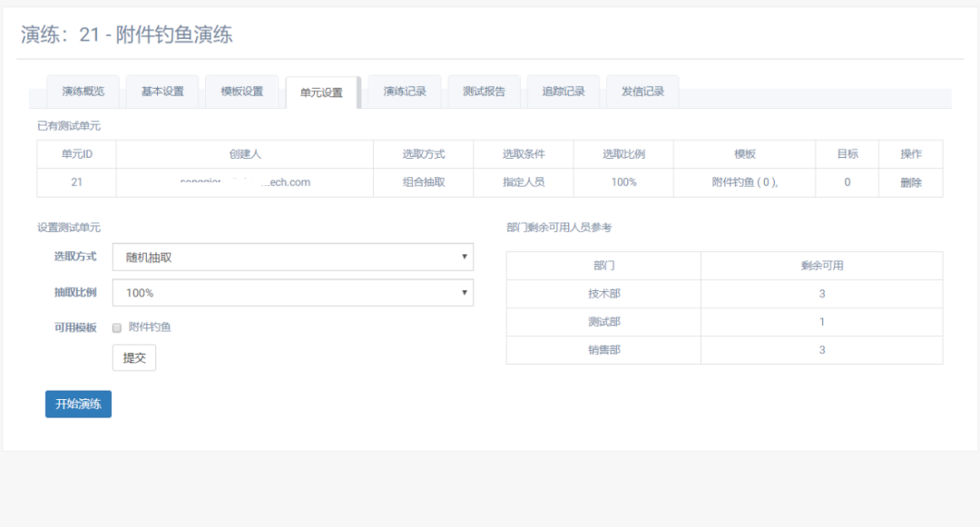Viewport: 980px width, 527px height.
Task: Click remaining count for 测试部
Action: [x=821, y=322]
